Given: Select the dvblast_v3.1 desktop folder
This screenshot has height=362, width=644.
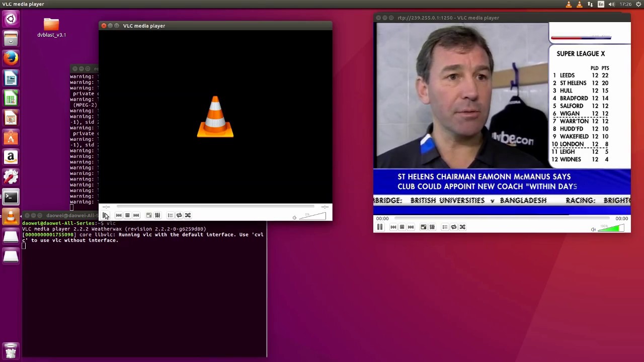Looking at the screenshot, I should point(51,28).
